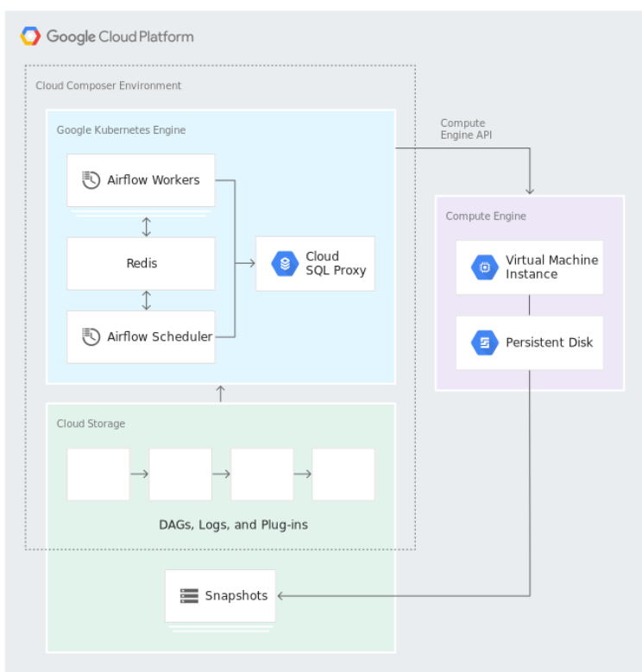Click the DAGs, Logs, and Plug-ins caption

[234, 524]
